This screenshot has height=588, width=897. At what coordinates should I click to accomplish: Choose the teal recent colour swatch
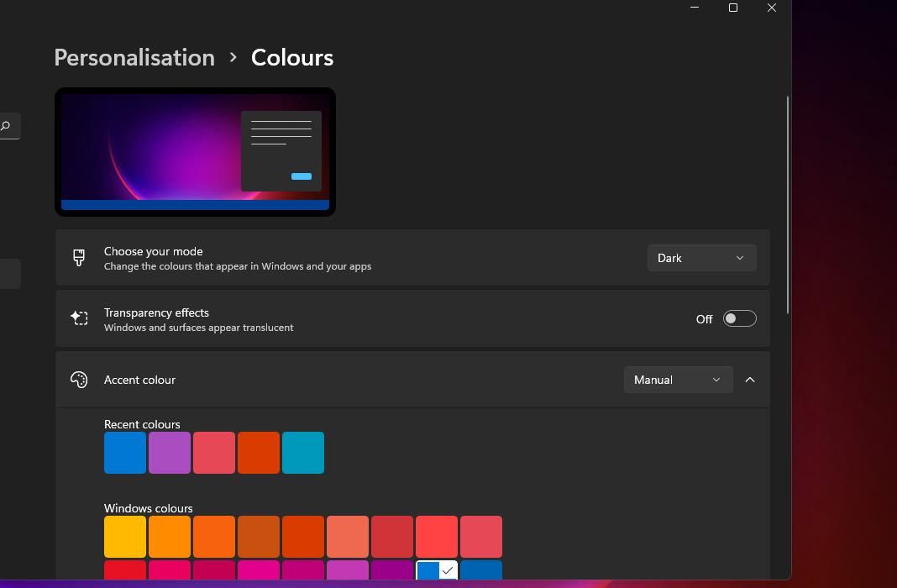point(303,453)
